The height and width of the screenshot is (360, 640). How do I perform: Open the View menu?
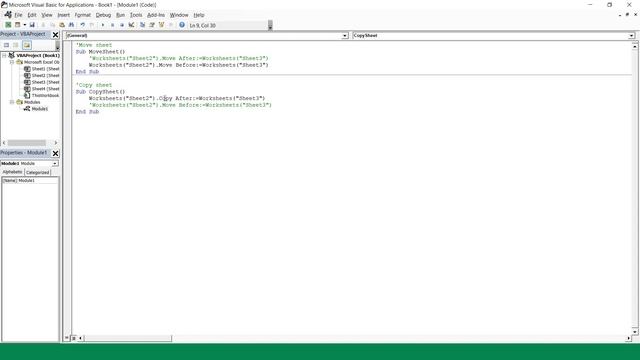click(47, 15)
